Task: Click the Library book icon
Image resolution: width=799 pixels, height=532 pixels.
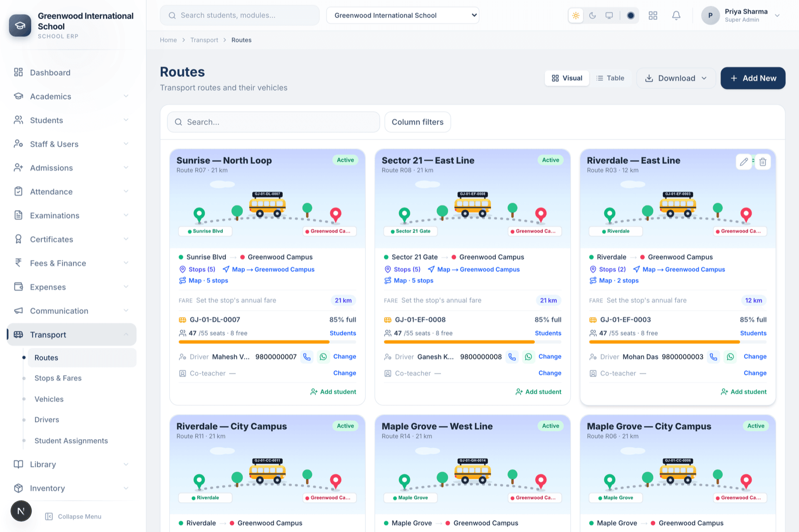Action: 18,464
